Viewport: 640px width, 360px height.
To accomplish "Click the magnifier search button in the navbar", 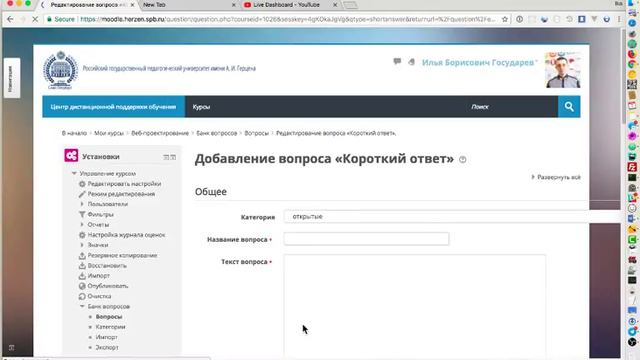I will [x=569, y=107].
